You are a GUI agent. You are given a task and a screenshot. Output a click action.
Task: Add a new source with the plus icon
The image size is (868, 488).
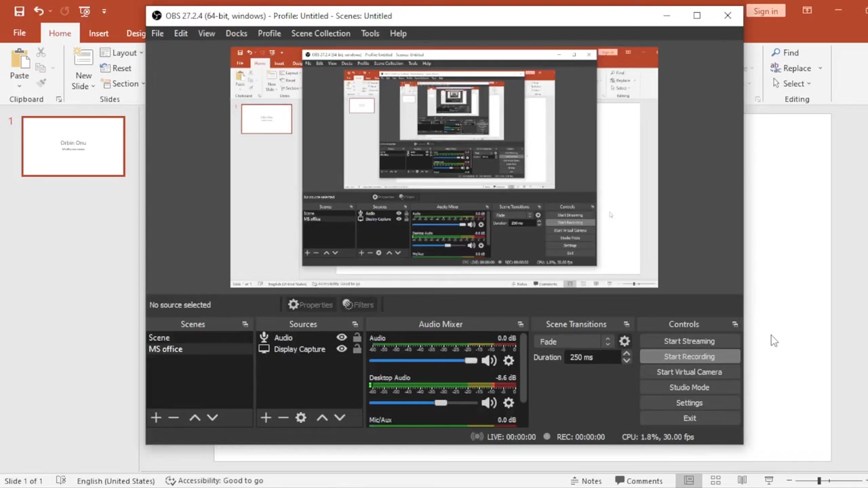point(266,418)
